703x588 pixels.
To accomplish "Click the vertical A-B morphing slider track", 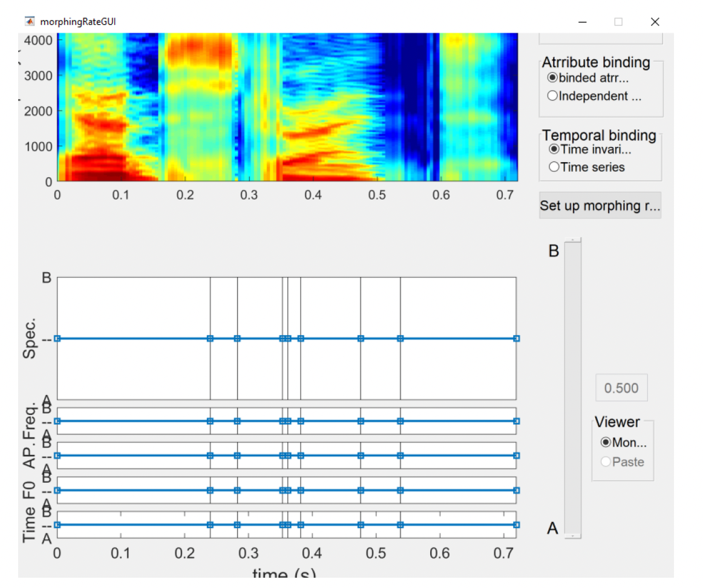I will [x=572, y=388].
